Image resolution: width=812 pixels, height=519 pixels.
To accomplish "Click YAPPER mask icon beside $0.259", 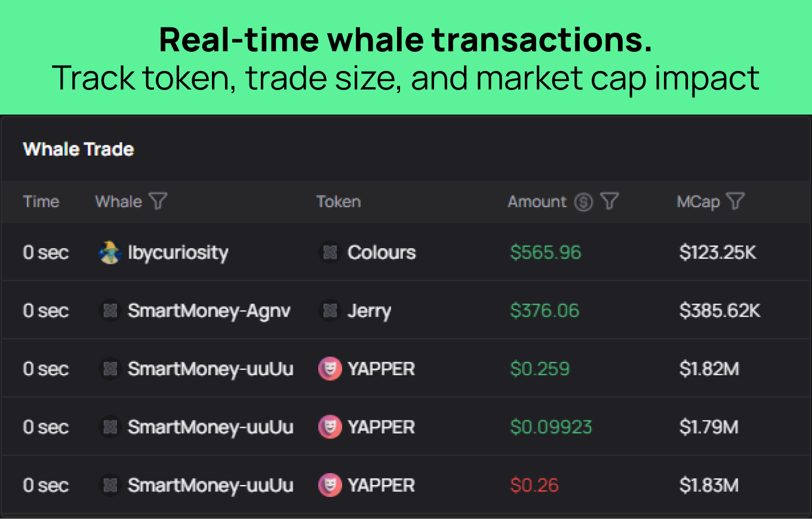I will click(330, 369).
